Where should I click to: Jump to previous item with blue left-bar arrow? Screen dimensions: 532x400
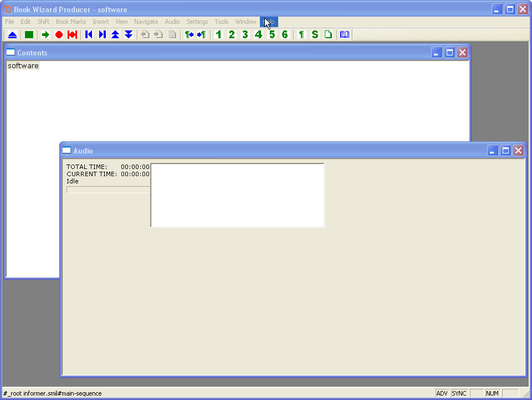pyautogui.click(x=89, y=34)
